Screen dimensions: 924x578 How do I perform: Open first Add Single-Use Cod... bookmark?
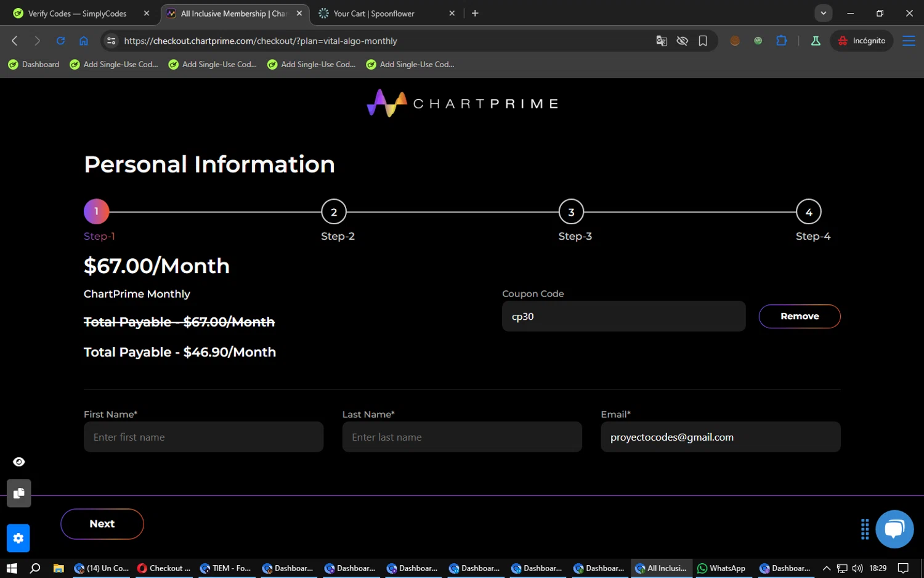point(113,64)
